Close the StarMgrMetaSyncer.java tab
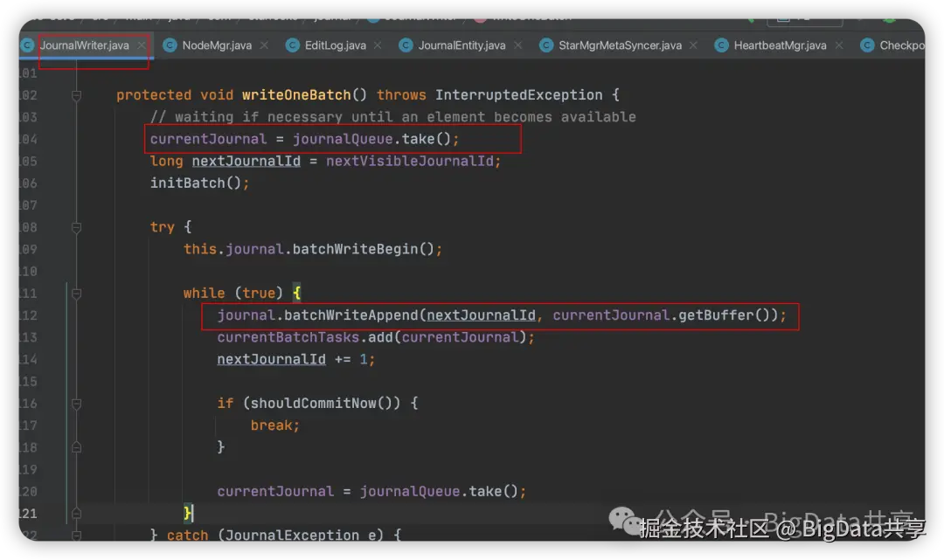The height and width of the screenshot is (560, 944). pyautogui.click(x=693, y=45)
